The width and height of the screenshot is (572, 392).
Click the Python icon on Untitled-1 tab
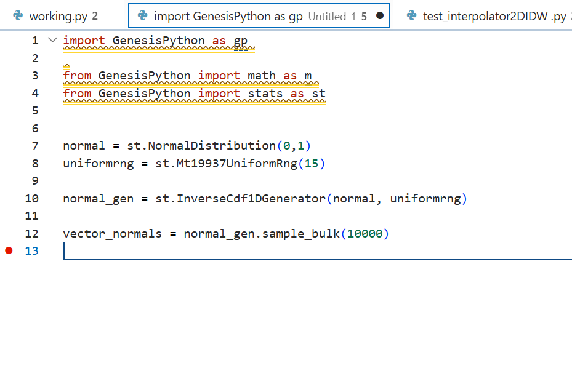point(143,16)
